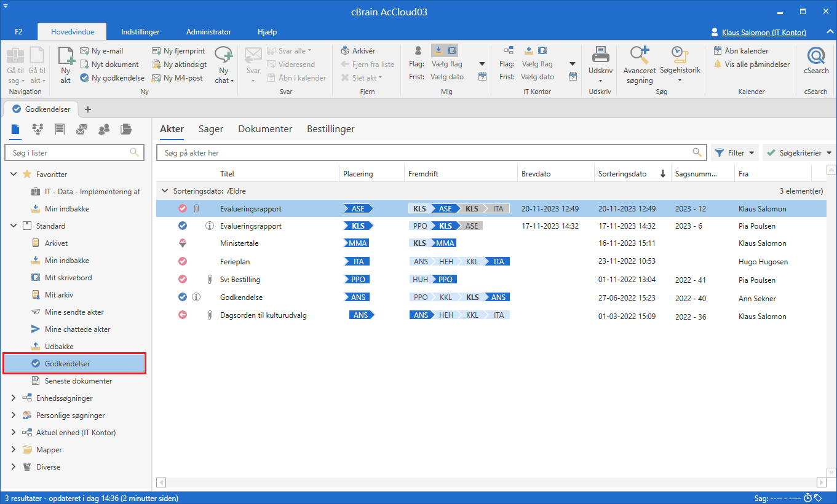The width and height of the screenshot is (837, 504).
Task: Open the Søgekriterier dropdown
Action: (x=799, y=153)
